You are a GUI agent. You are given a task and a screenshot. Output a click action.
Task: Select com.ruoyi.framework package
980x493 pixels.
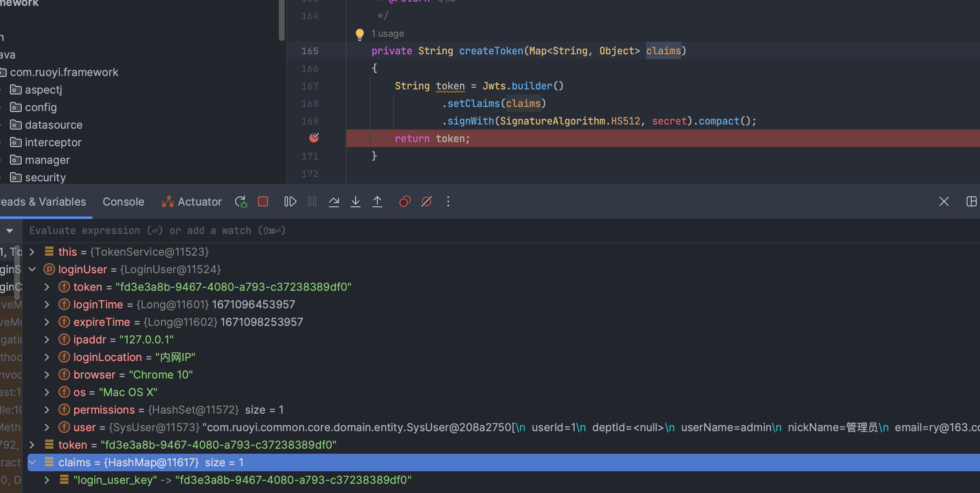pyautogui.click(x=59, y=72)
